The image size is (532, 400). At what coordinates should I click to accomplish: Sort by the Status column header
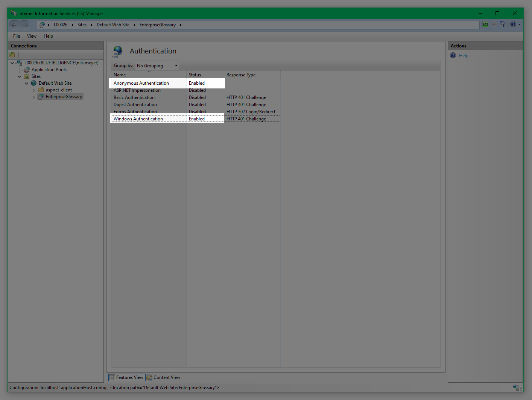point(195,75)
